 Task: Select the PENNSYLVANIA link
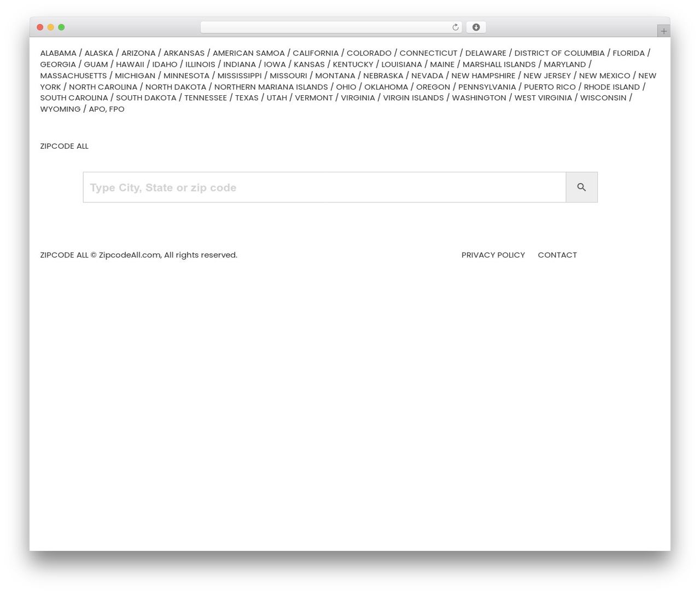pos(487,87)
